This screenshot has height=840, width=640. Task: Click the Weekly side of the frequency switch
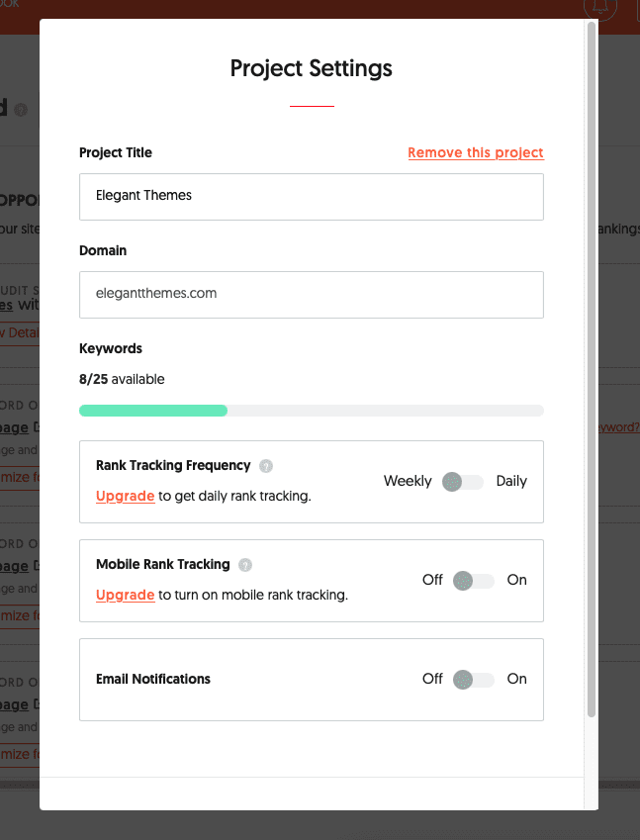pyautogui.click(x=408, y=481)
